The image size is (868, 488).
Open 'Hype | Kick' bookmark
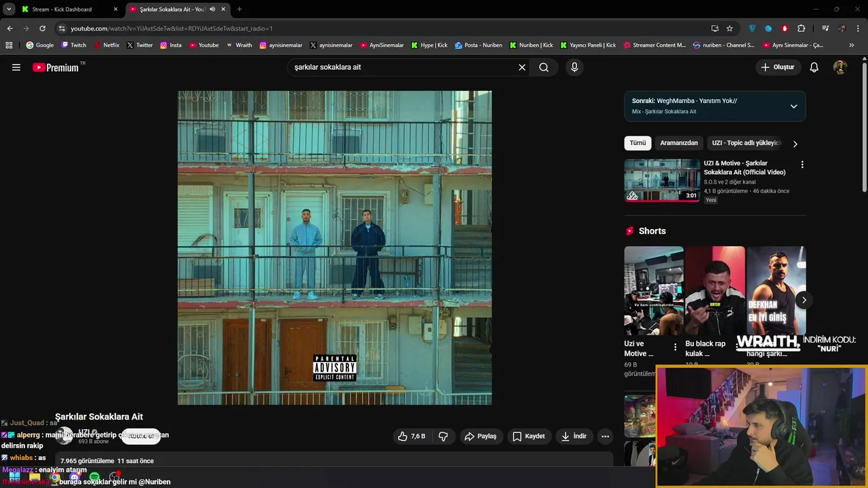pos(429,45)
